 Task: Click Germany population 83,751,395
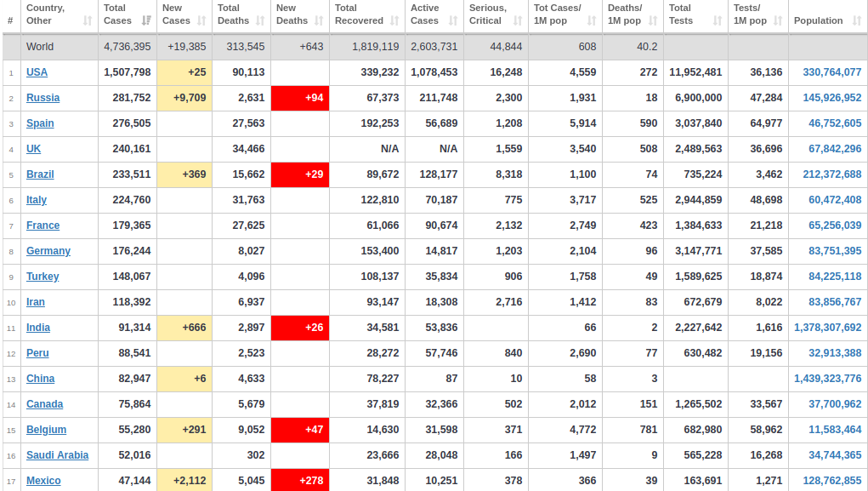tap(835, 250)
